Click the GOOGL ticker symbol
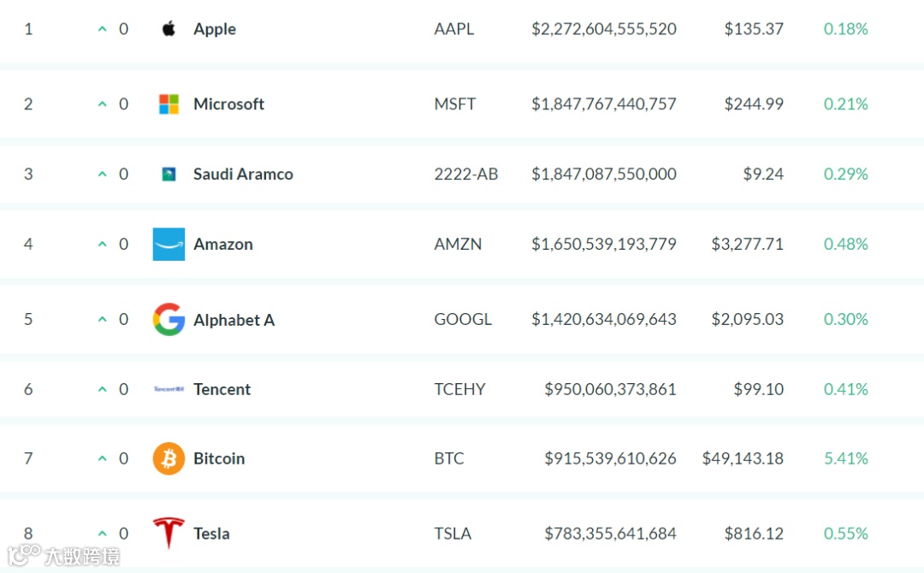Viewport: 924px width, 573px height. point(463,320)
